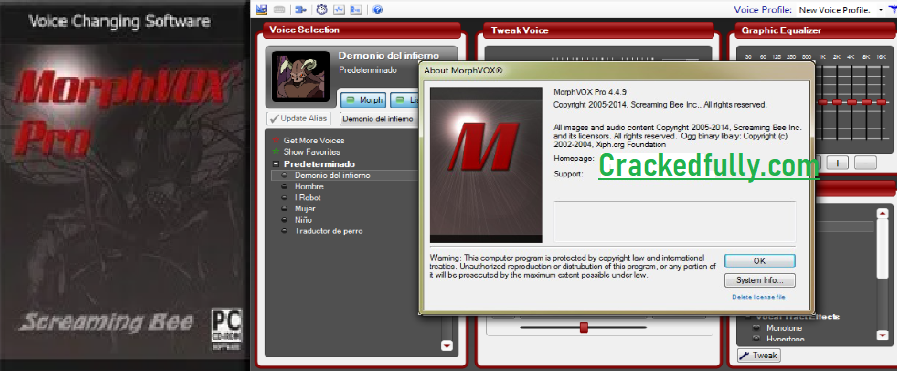Click the red slider handle in Tweak Voice
897x371 pixels.
click(584, 327)
